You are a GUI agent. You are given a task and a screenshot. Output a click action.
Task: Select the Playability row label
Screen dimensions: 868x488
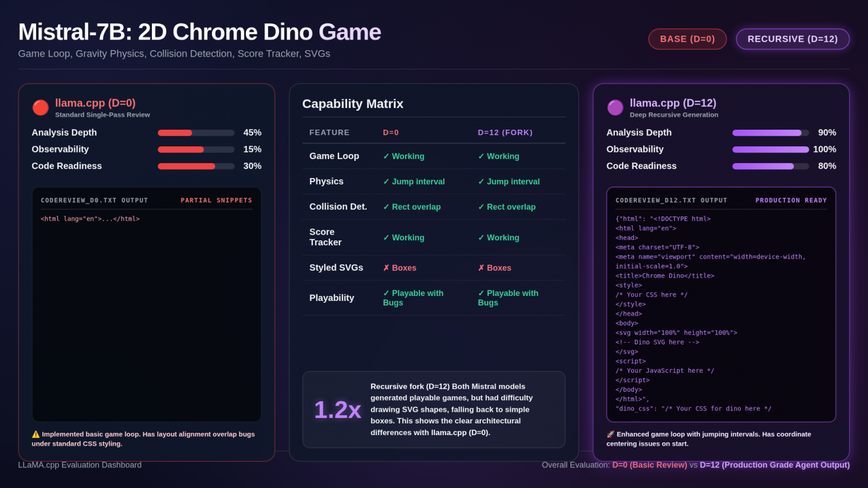coord(332,298)
